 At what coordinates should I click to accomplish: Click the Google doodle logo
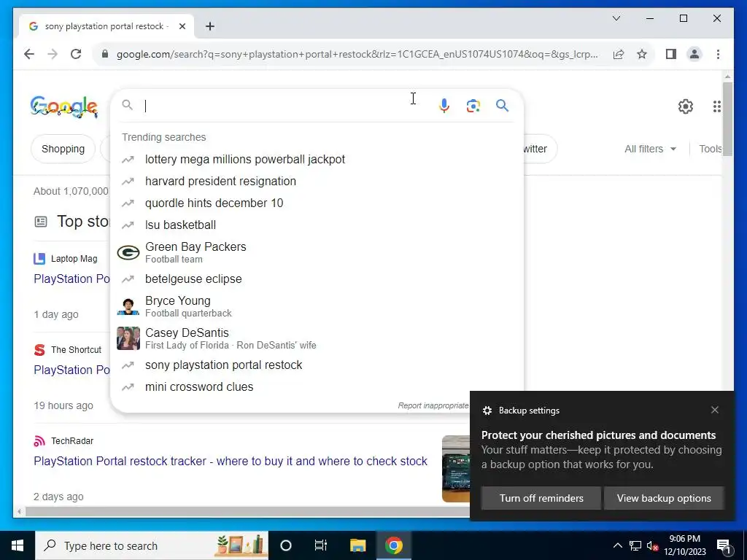coord(64,106)
